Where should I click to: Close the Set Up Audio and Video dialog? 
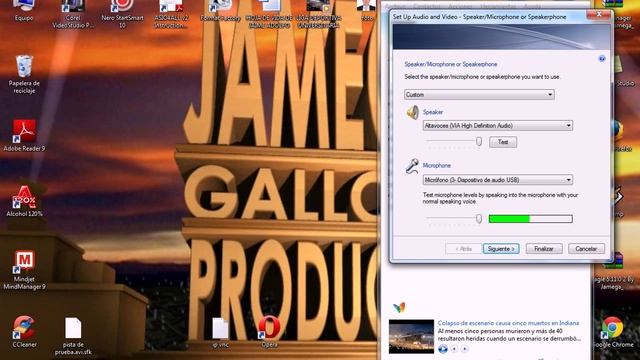598,15
